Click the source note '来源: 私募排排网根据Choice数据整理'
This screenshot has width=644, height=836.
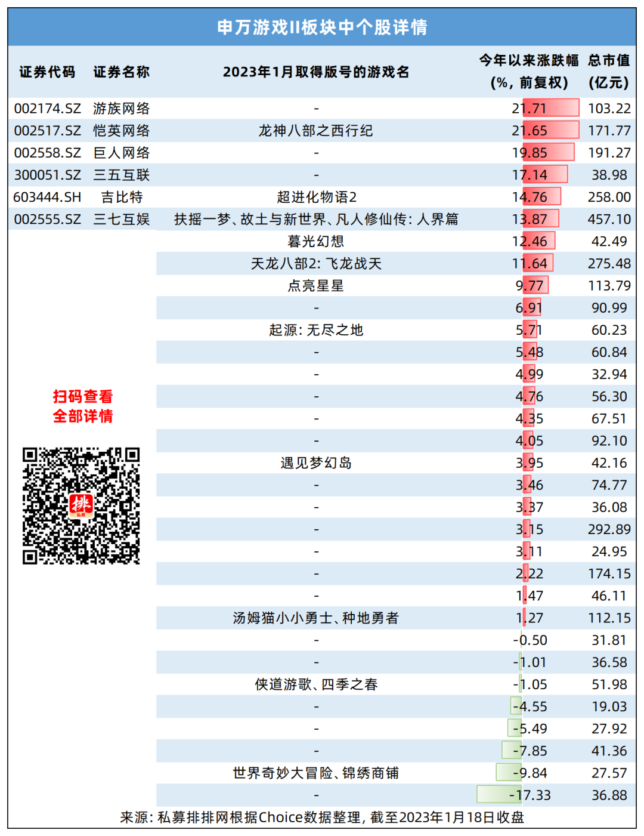(x=240, y=818)
